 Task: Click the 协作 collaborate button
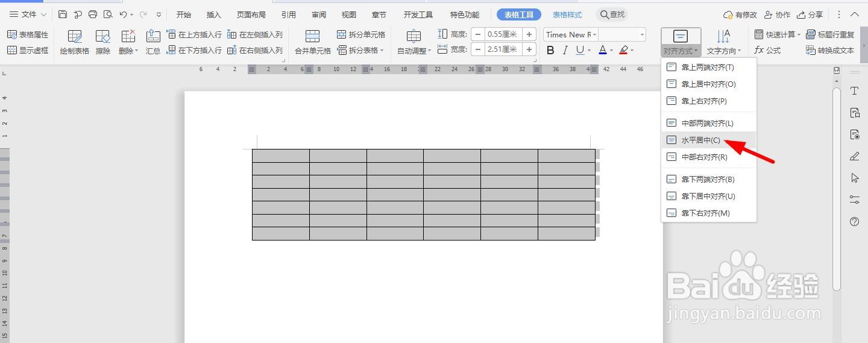click(777, 14)
